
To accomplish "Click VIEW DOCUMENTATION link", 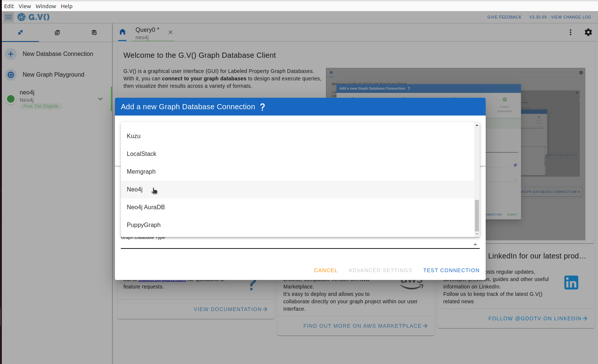I will [x=230, y=309].
